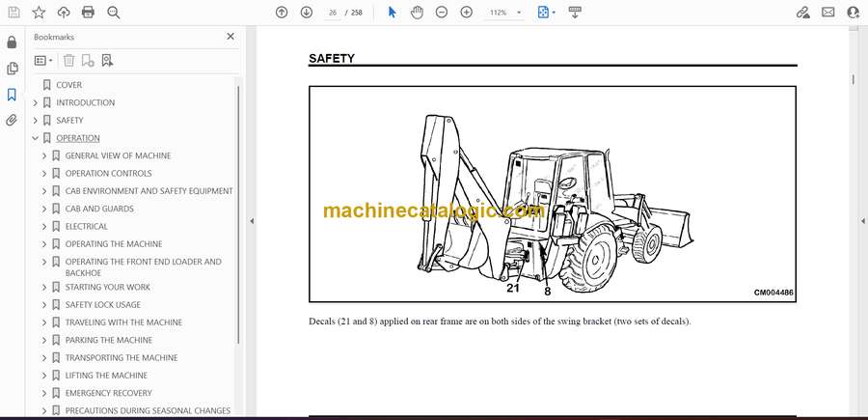Open the bookmarks options menu dropdown
The image size is (868, 420).
point(43,61)
